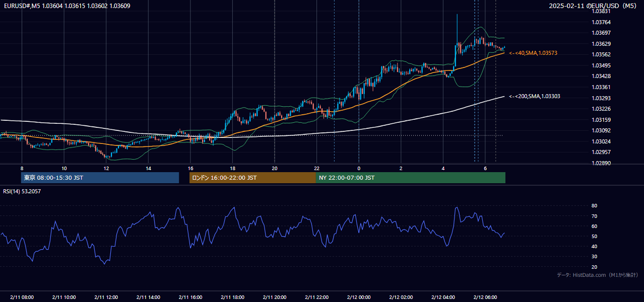
Task: Click the price axis label 1.02890
Action: pyautogui.click(x=601, y=163)
